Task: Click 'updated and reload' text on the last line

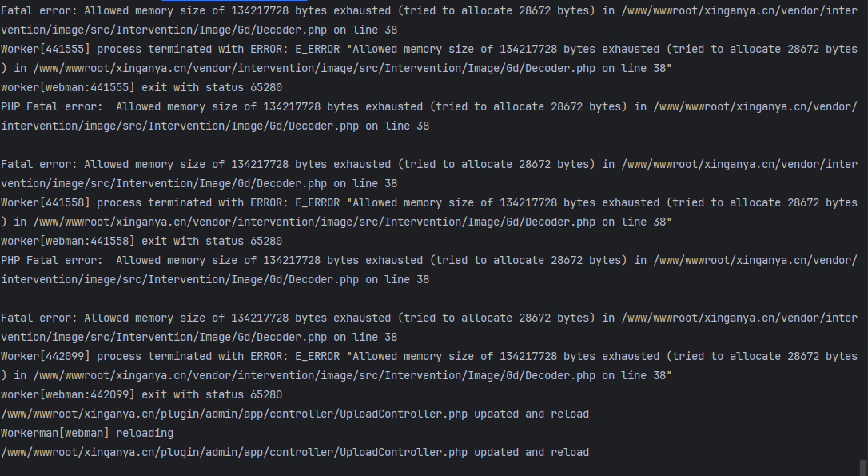Action: (532, 453)
